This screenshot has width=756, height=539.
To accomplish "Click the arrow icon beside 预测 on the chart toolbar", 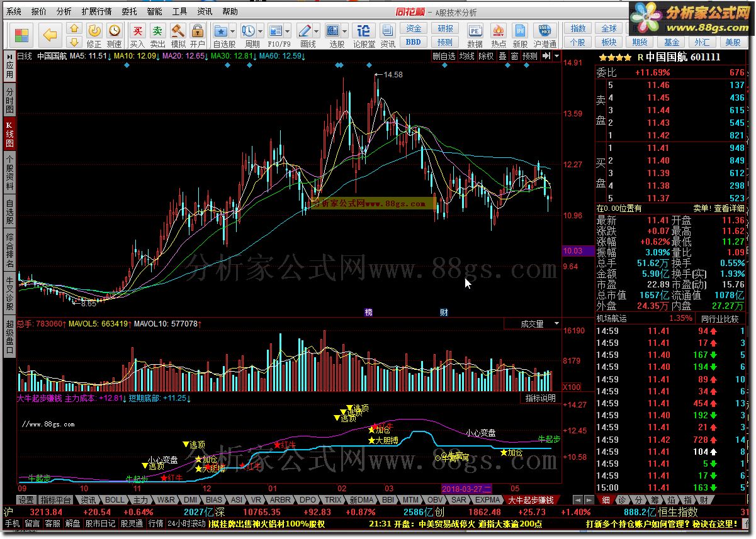I will 546,56.
